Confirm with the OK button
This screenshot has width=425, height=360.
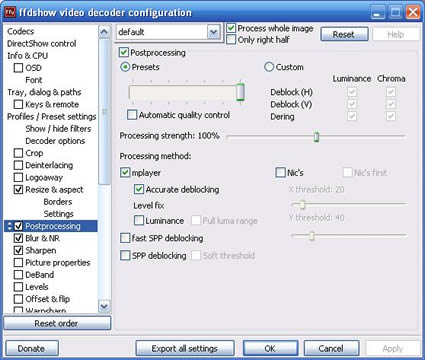[270, 349]
